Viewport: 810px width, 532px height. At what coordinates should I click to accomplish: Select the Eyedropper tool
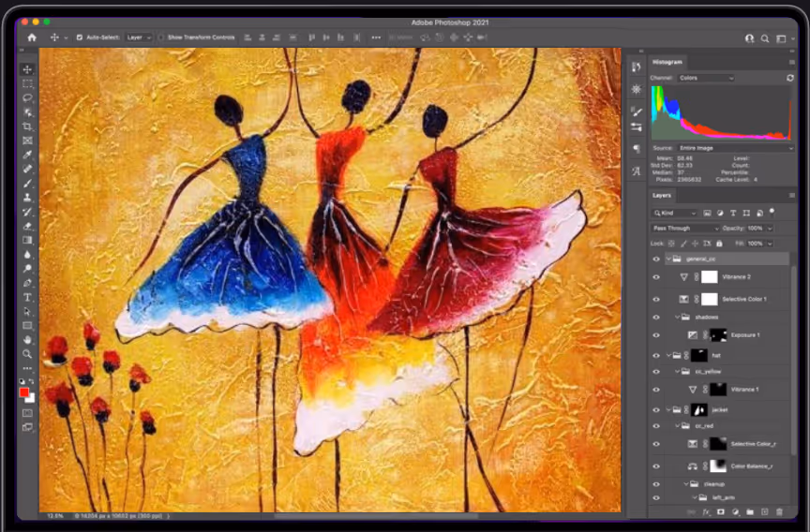27,155
